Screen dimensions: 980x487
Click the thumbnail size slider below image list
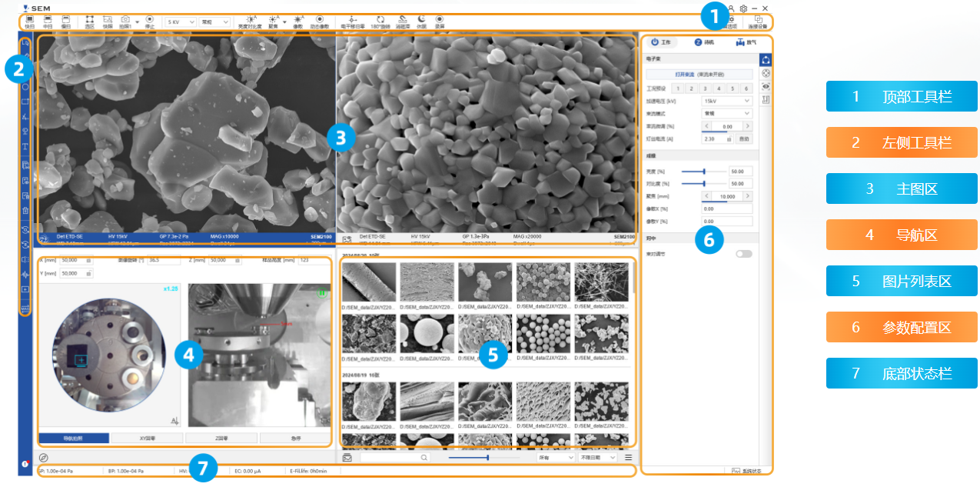click(x=484, y=457)
